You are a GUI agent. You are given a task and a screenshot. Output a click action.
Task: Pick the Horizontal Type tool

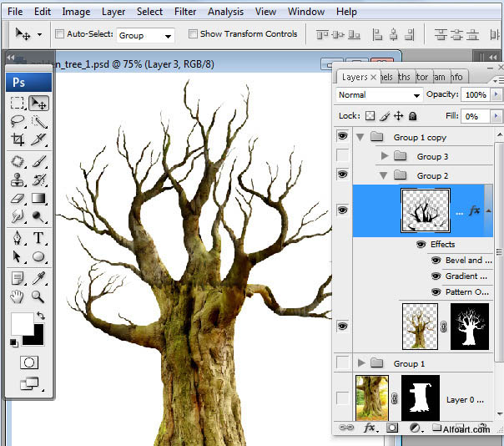38,239
